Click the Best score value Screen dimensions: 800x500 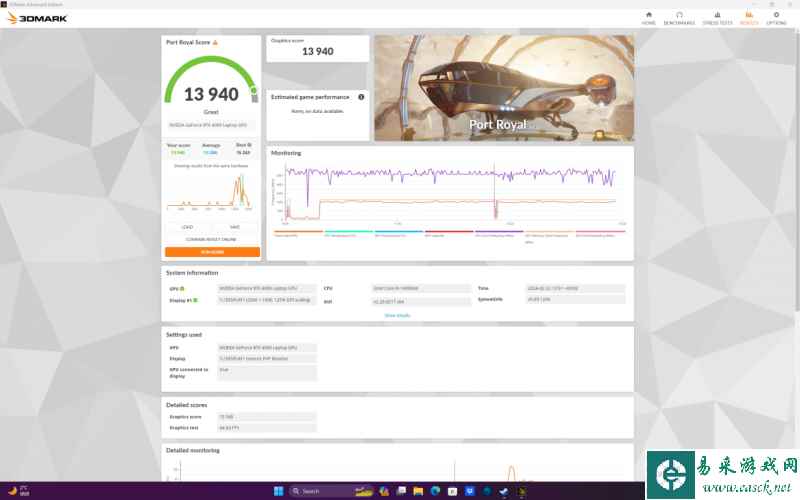tap(243, 153)
